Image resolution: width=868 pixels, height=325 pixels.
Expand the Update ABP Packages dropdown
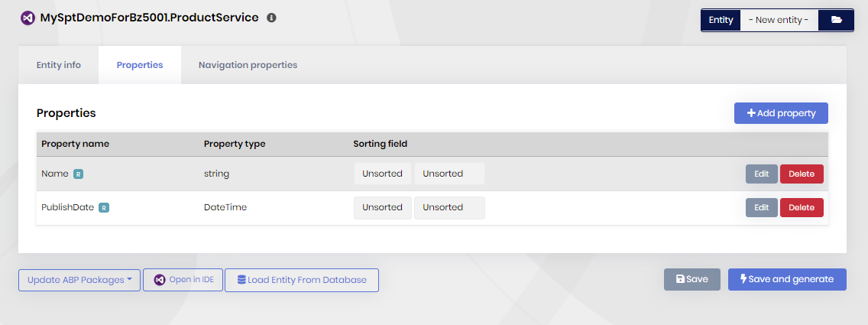tap(79, 280)
